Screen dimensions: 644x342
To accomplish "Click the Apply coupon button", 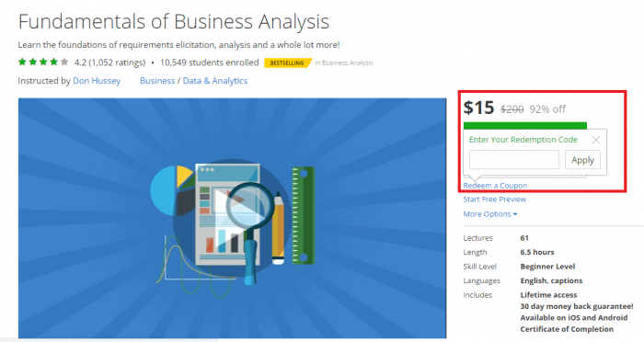I will 582,160.
